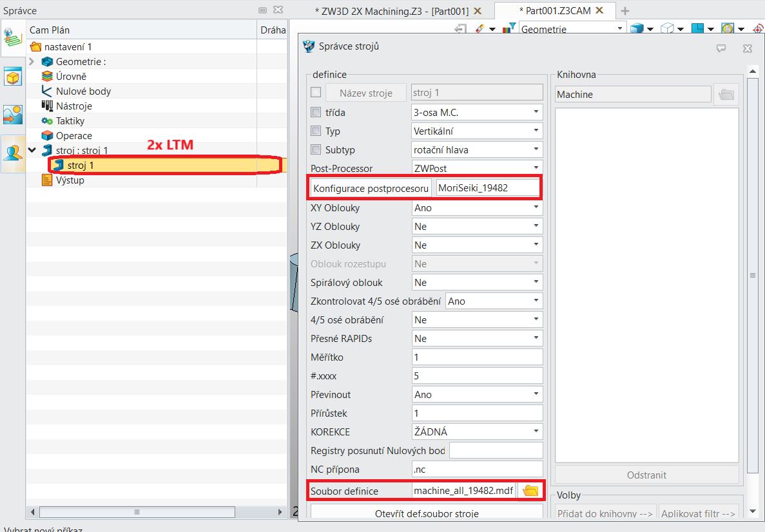Open the KOREKCE dropdown
Viewport: 765px width, 532px height.
tap(477, 432)
